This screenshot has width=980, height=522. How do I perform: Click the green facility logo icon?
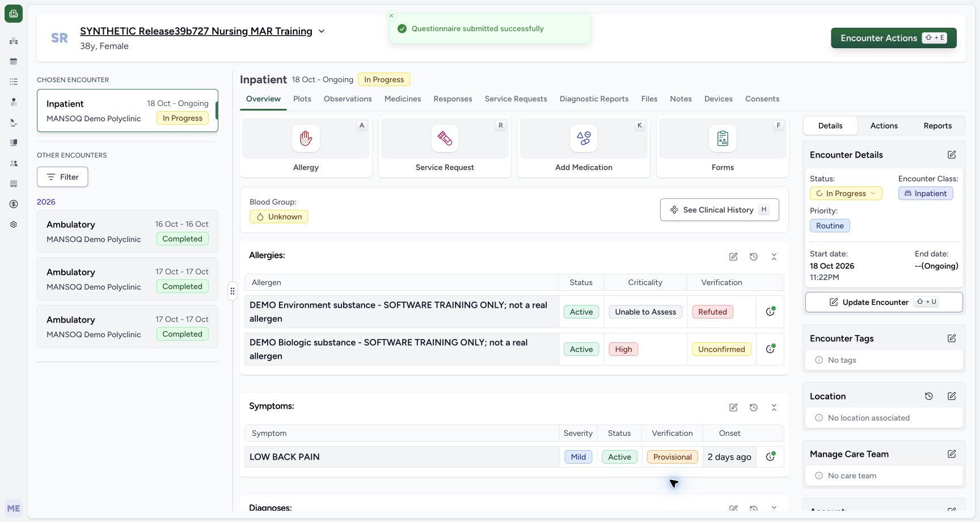(x=14, y=14)
